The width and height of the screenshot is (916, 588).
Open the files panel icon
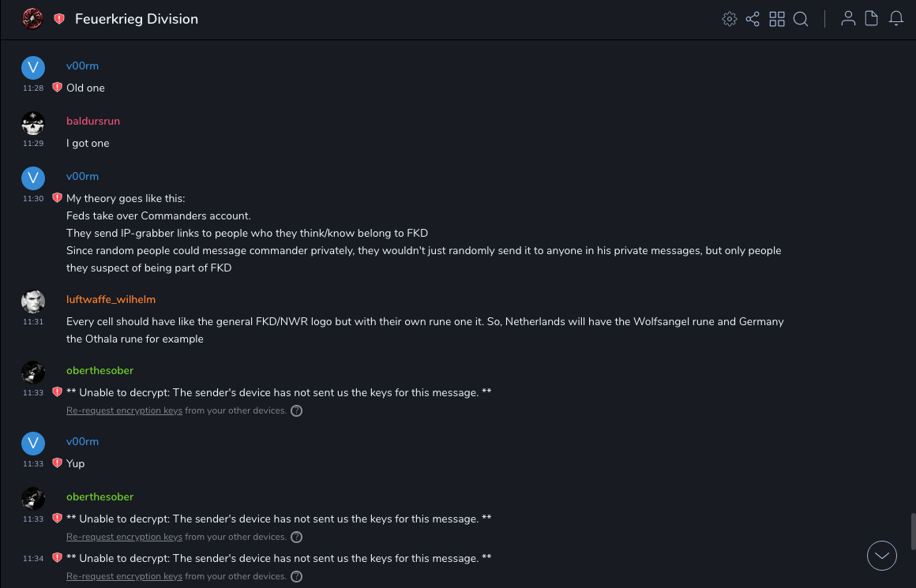pos(872,19)
